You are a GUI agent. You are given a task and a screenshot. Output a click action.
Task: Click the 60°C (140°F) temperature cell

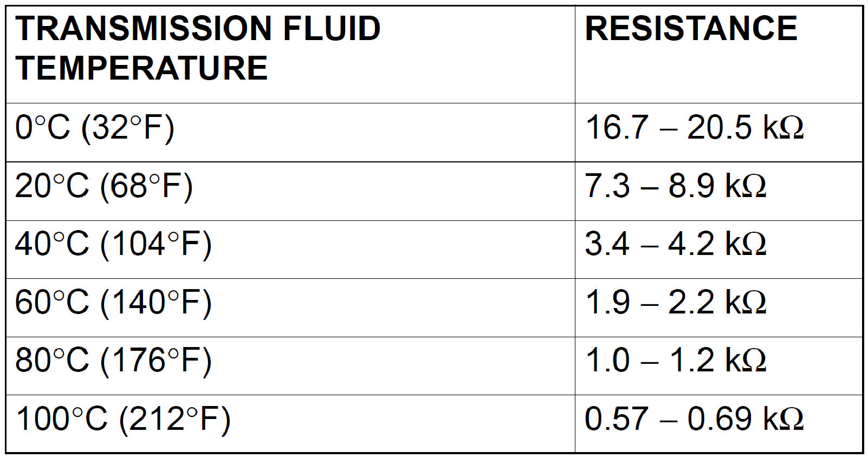pos(113,303)
